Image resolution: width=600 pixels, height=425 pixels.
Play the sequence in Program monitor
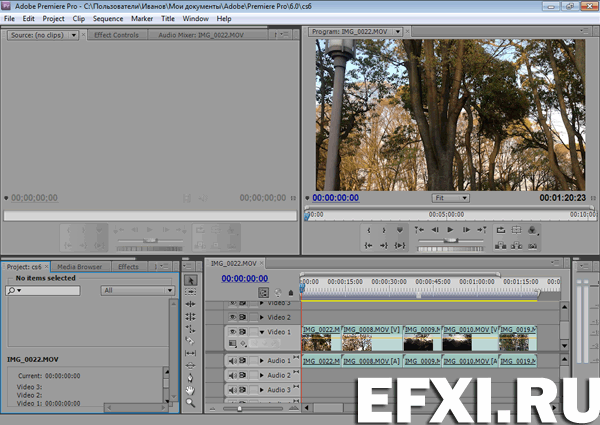[x=450, y=230]
